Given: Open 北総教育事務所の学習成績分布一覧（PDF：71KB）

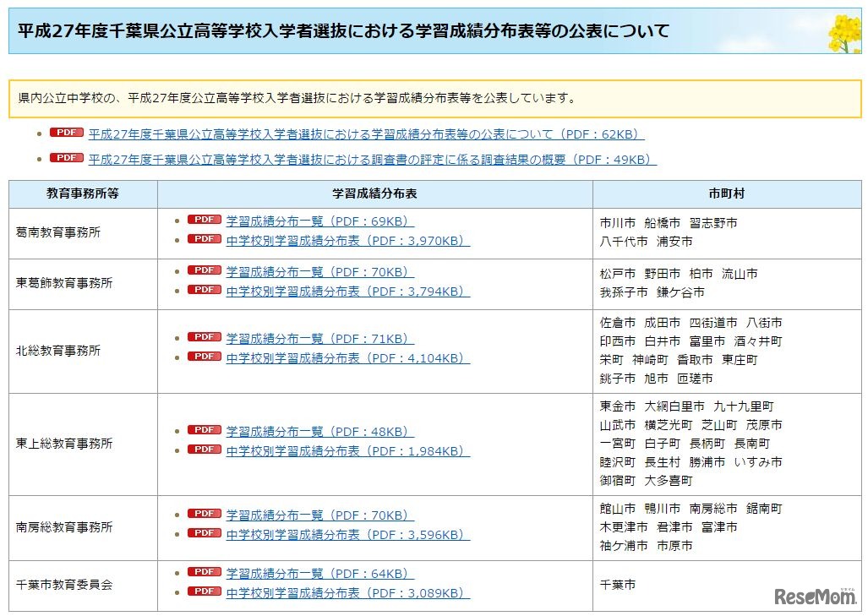Looking at the screenshot, I should coord(319,336).
